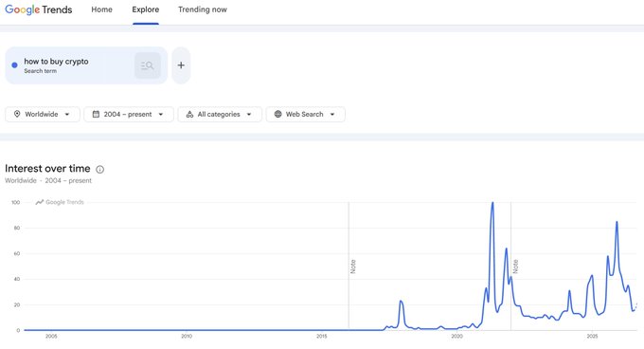
Task: Click the 2010 x-axis label
Action: click(187, 337)
